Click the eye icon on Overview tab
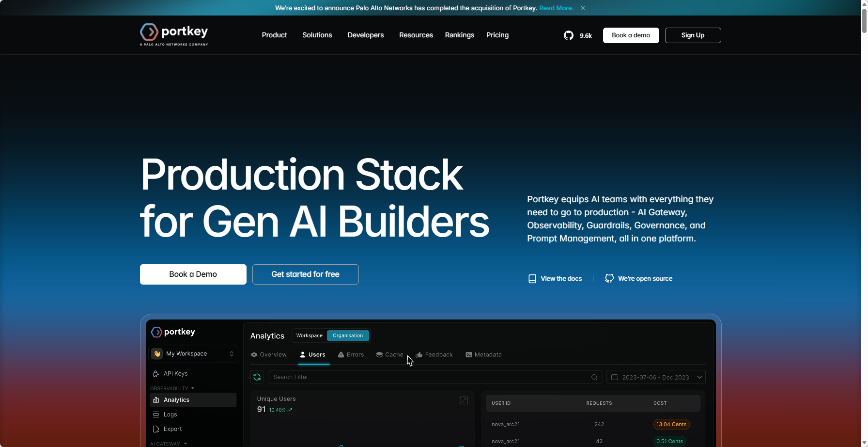The image size is (868, 447). 254,355
